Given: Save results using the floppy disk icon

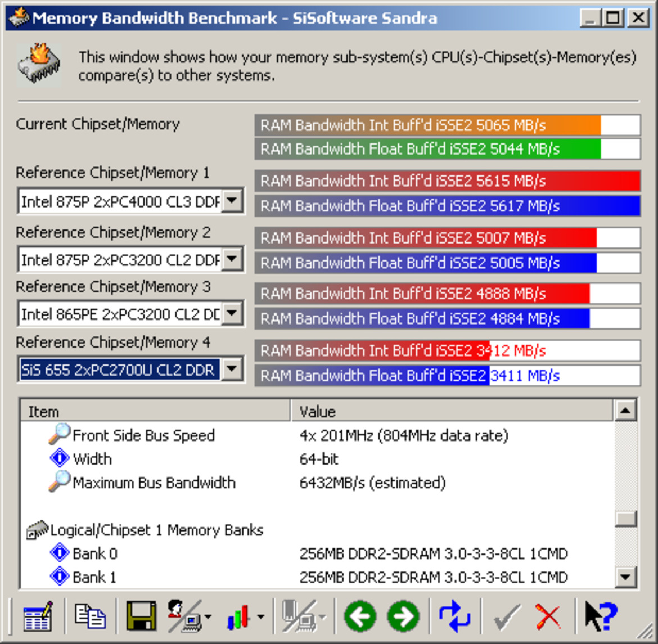Looking at the screenshot, I should tap(141, 616).
